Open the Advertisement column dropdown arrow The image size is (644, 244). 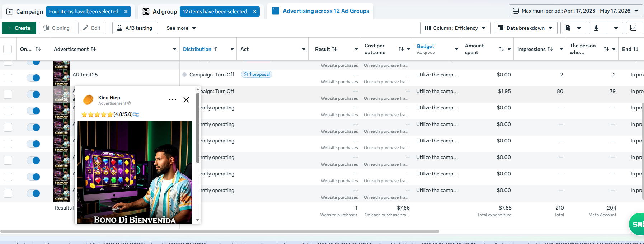175,49
